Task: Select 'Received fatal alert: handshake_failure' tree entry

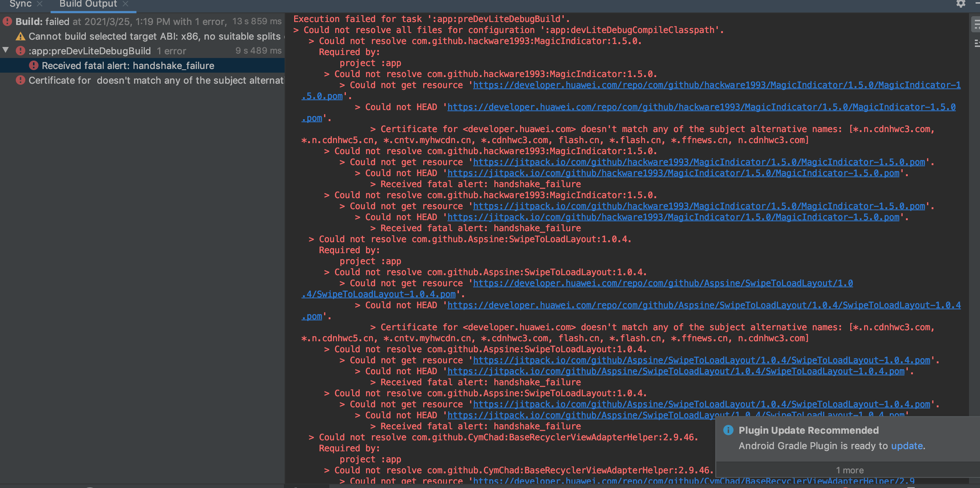Action: pyautogui.click(x=128, y=65)
